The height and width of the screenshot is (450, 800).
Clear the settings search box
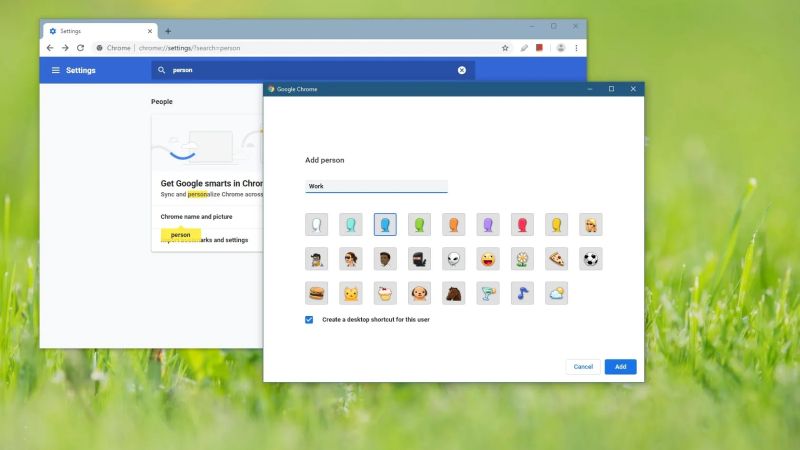coord(462,70)
